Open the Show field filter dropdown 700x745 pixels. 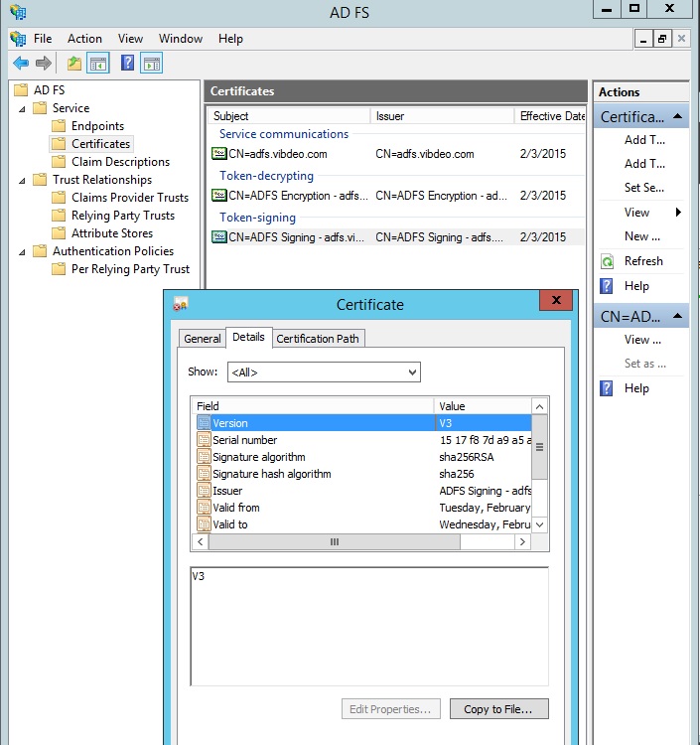click(324, 372)
